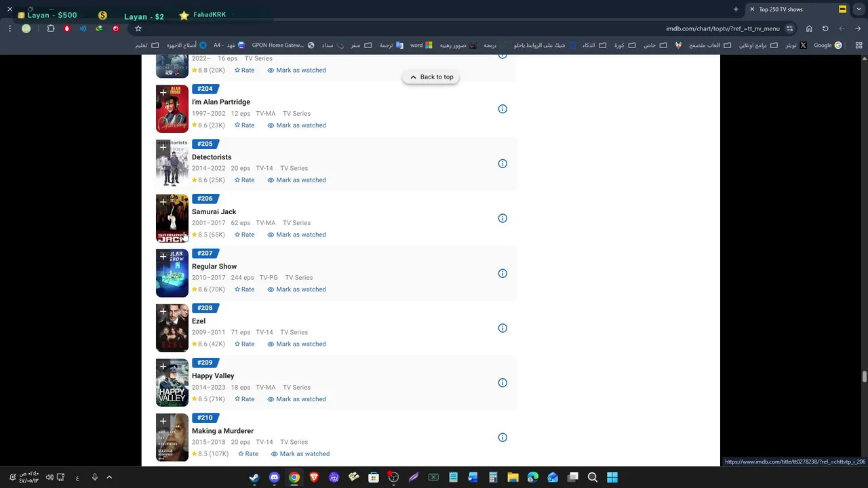Open info icon for Making a Murderer
The image size is (868, 488).
point(502,437)
